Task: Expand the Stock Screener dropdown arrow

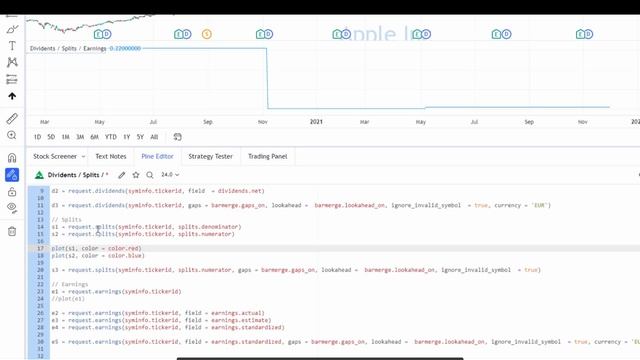Action: point(83,157)
